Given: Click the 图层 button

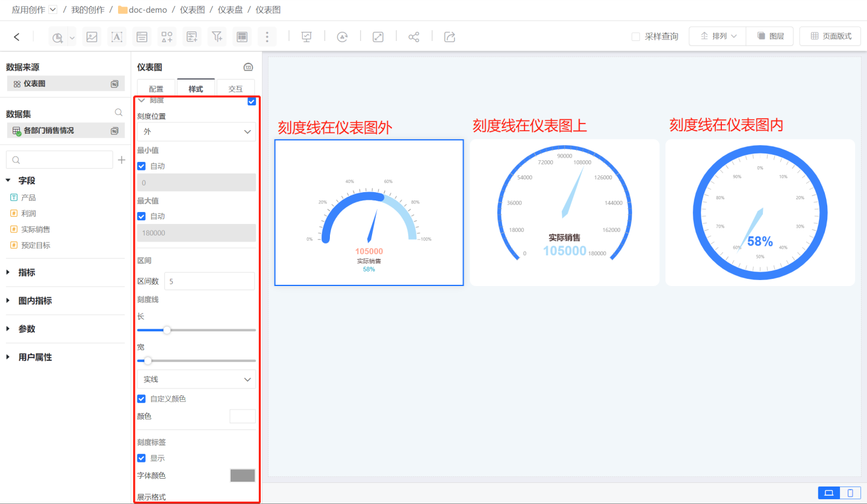Looking at the screenshot, I should click(769, 36).
